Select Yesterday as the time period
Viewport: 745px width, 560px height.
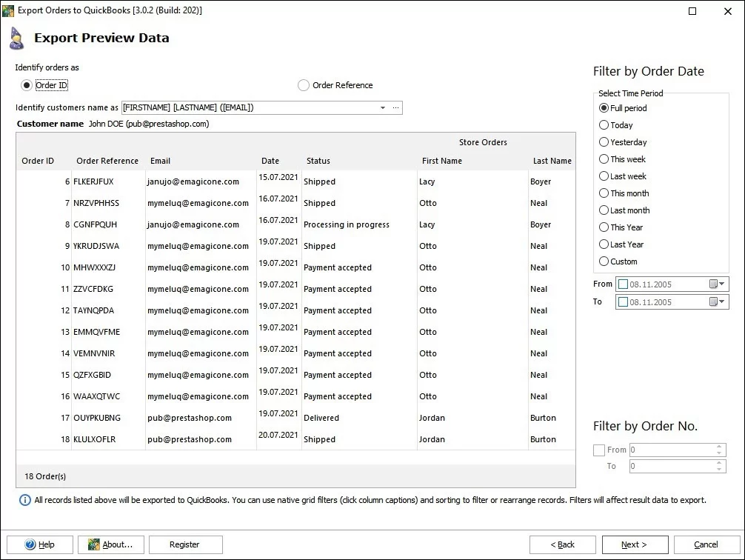[x=604, y=142]
